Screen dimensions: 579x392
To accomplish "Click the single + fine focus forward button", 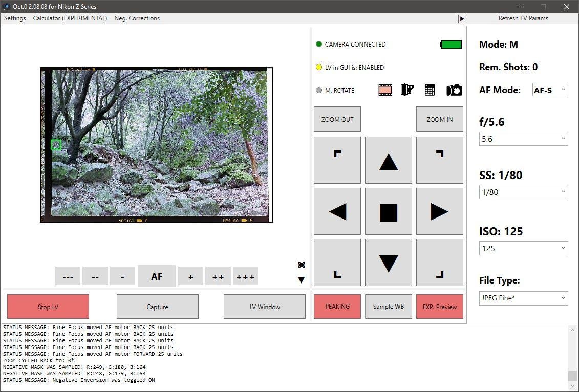I will pyautogui.click(x=190, y=276).
